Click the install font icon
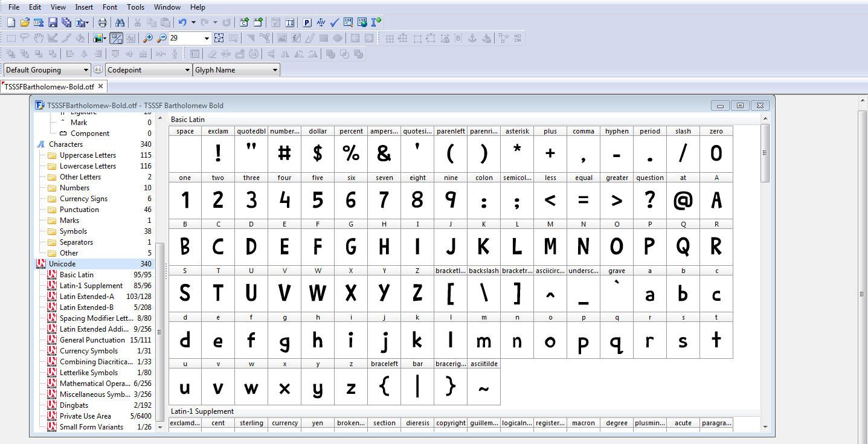868x444 pixels. click(x=376, y=22)
